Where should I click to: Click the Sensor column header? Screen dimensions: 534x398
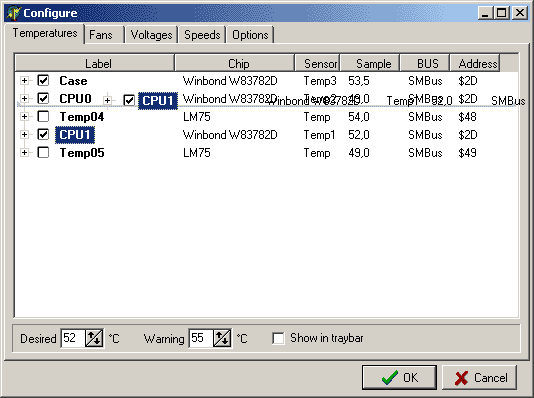tap(317, 63)
